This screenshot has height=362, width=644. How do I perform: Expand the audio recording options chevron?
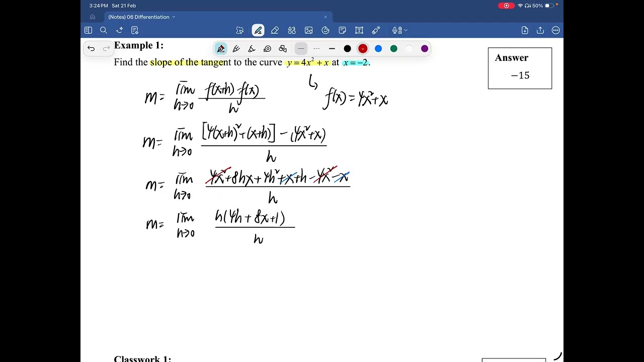pos(406,31)
